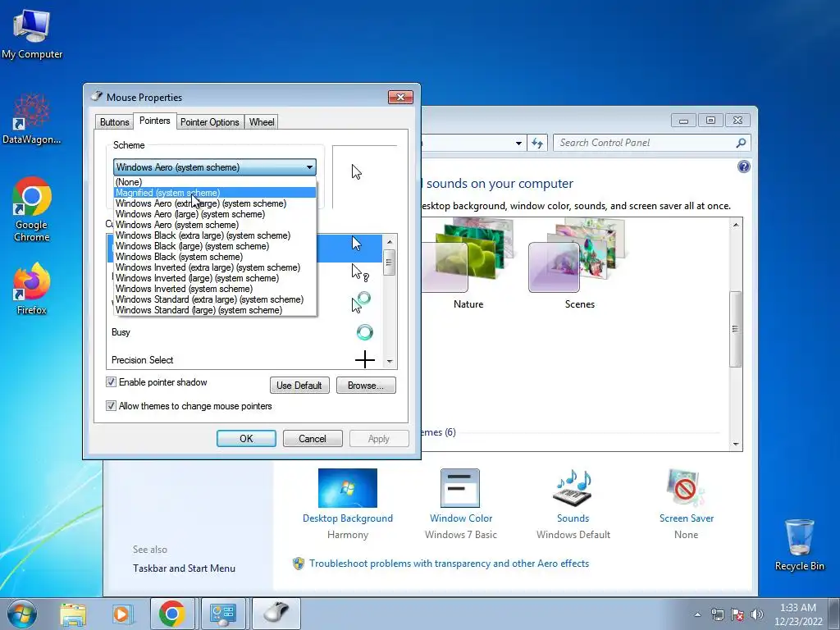Click Cancel in Mouse Properties

pos(313,438)
